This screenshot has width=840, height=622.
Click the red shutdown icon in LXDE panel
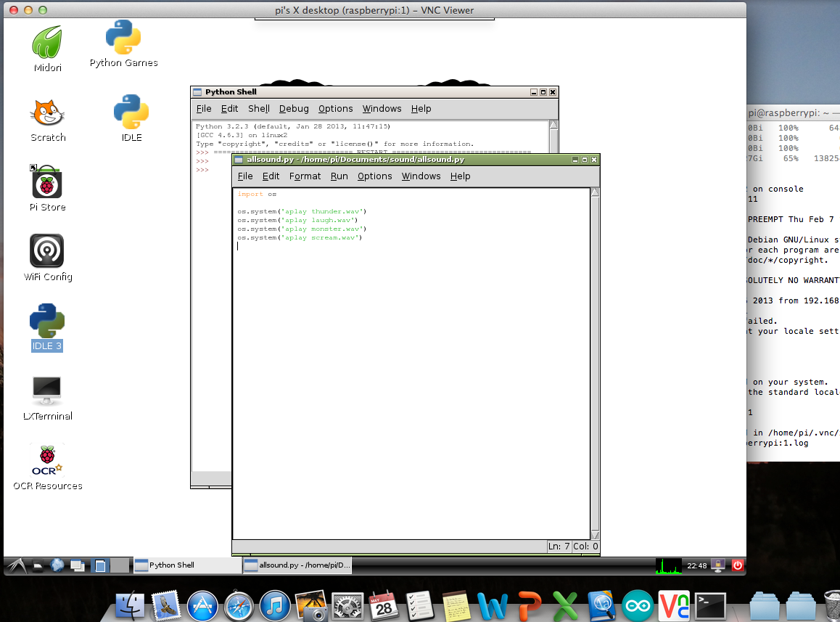pyautogui.click(x=738, y=565)
